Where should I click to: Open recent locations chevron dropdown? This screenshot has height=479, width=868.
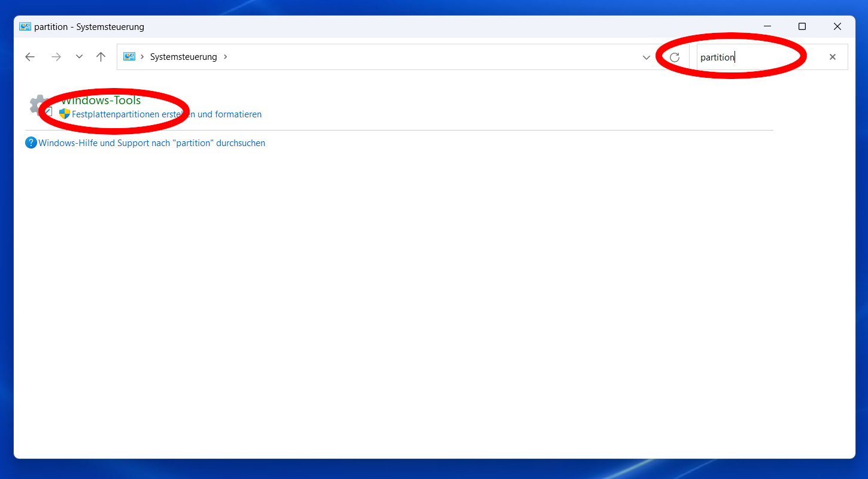[79, 57]
